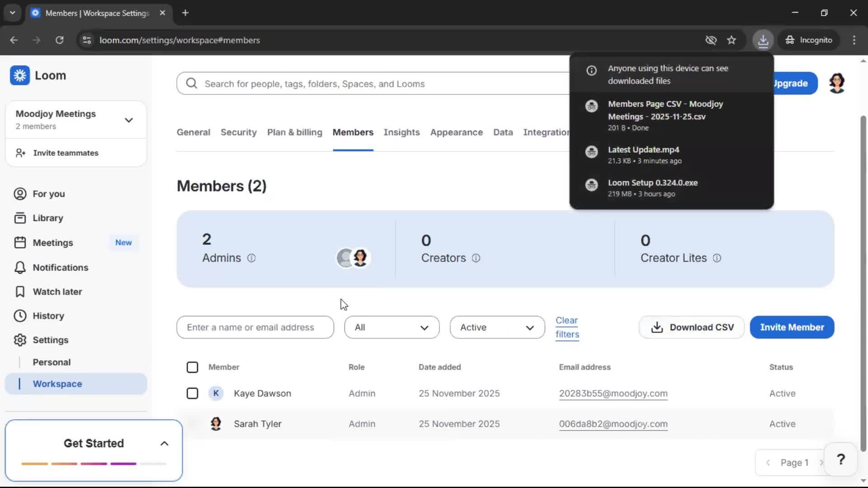The image size is (868, 488).
Task: Open Meetings calendar icon in sidebar
Action: click(x=20, y=243)
